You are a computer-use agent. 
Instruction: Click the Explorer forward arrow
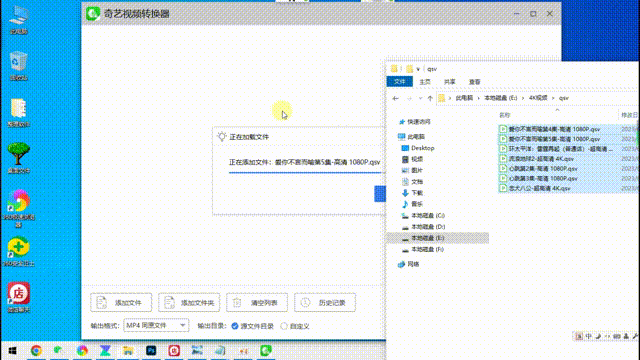tap(409, 98)
